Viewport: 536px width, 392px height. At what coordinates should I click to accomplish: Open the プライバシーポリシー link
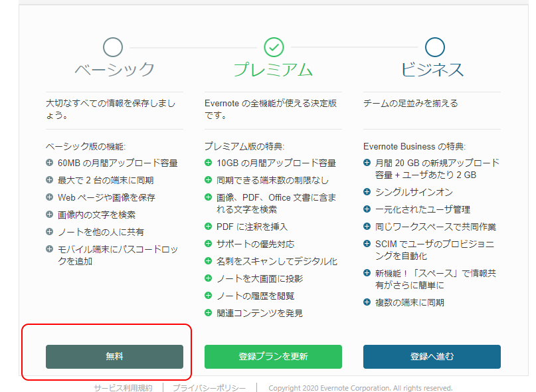[209, 388]
